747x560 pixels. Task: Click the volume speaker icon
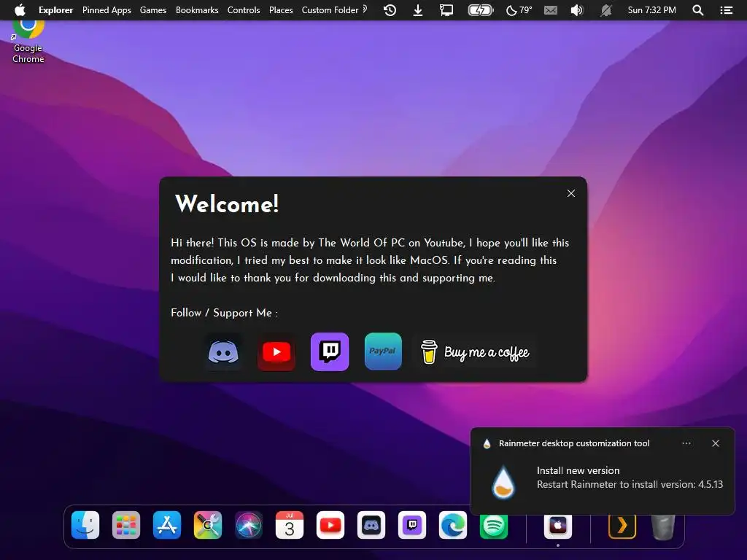tap(577, 10)
